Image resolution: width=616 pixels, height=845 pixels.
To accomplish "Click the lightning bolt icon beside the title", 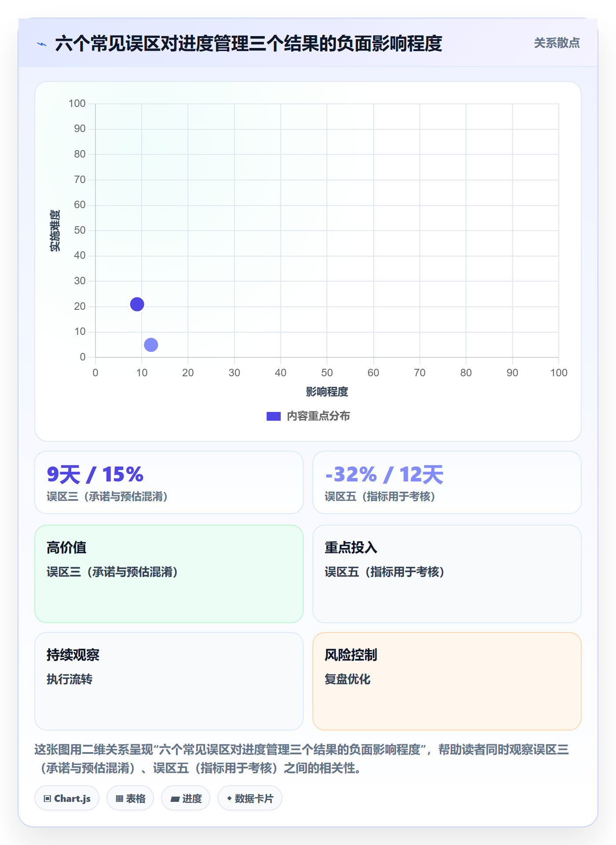I will click(42, 44).
